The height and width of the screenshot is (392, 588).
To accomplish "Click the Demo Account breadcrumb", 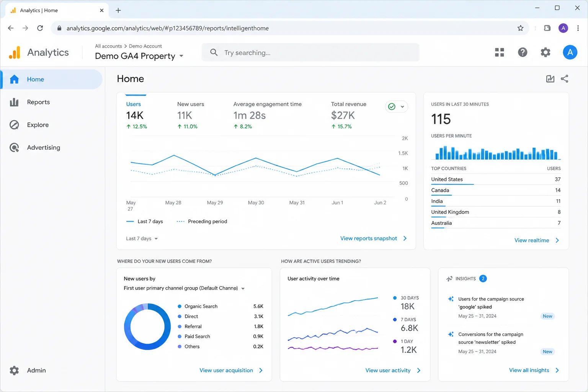I will tap(145, 46).
